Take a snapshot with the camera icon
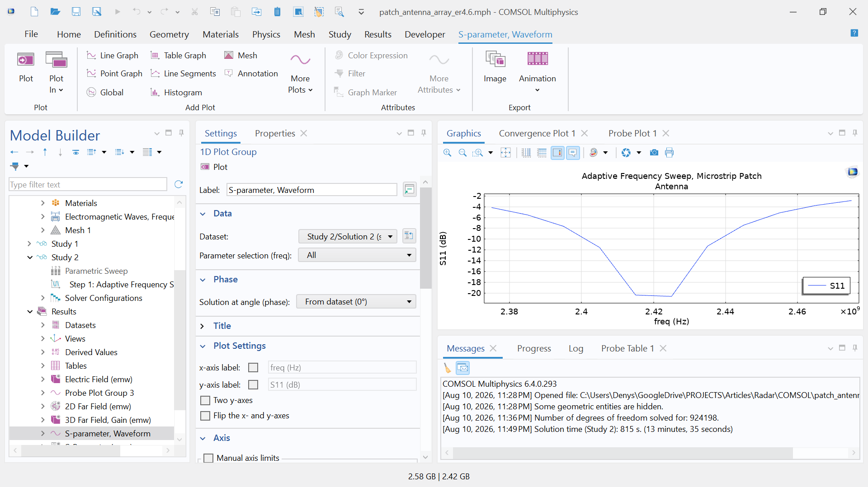 click(654, 153)
